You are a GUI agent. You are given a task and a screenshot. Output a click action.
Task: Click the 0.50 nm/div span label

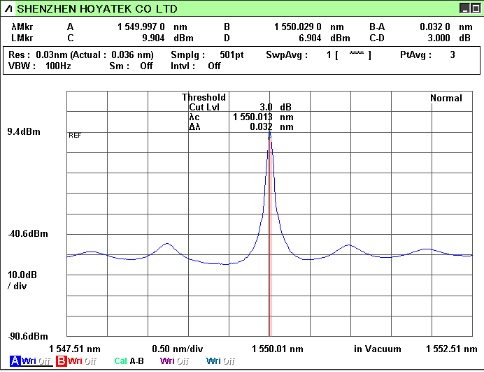(x=177, y=349)
